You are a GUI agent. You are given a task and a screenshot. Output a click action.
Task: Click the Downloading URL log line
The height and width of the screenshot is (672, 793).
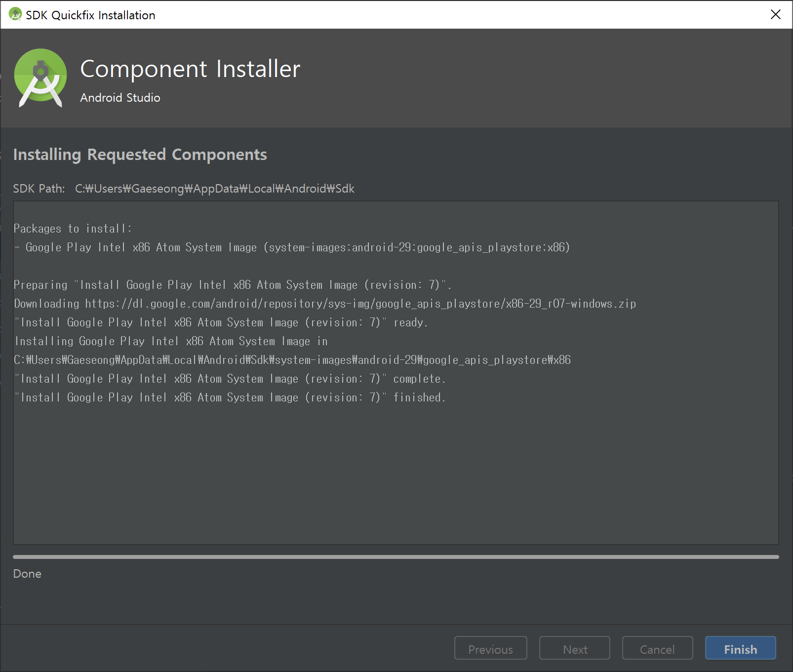click(x=325, y=304)
